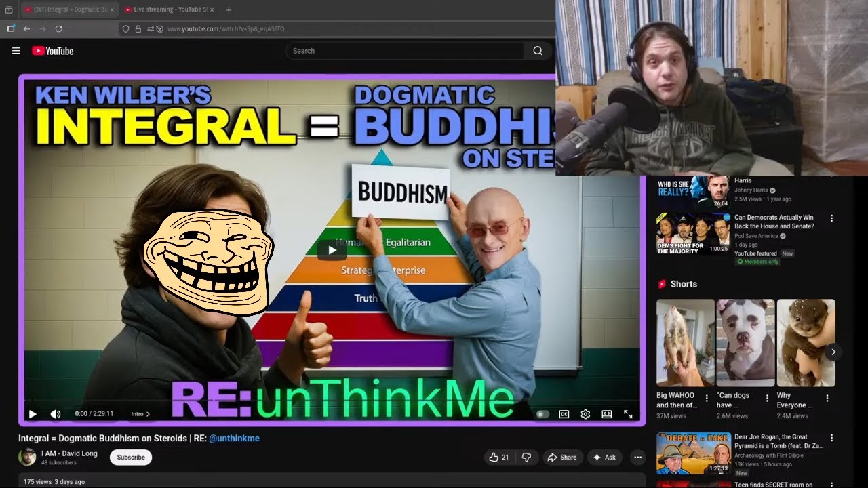Click the Pod Save America channel name
The height and width of the screenshot is (488, 868).
coord(756,236)
